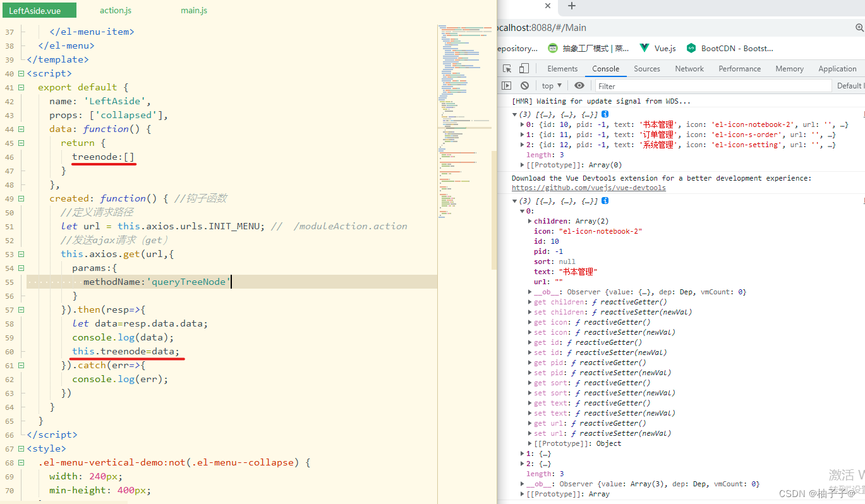Clear the console with the ban icon
The width and height of the screenshot is (865, 504).
[524, 86]
